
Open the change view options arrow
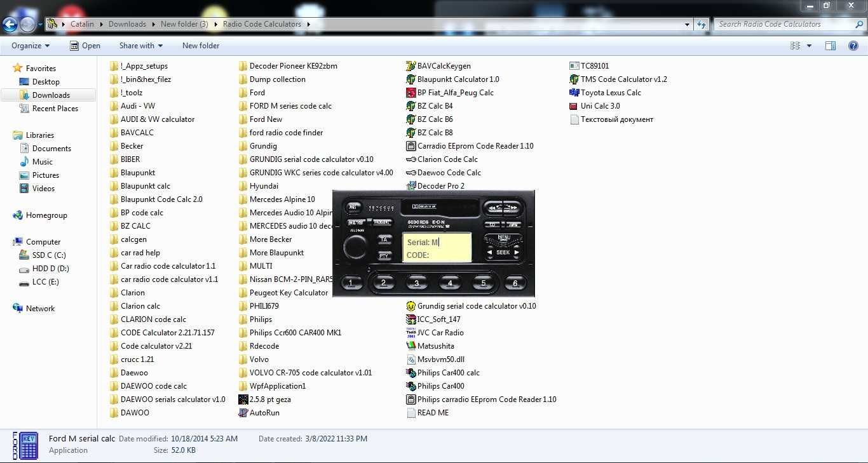coord(809,46)
